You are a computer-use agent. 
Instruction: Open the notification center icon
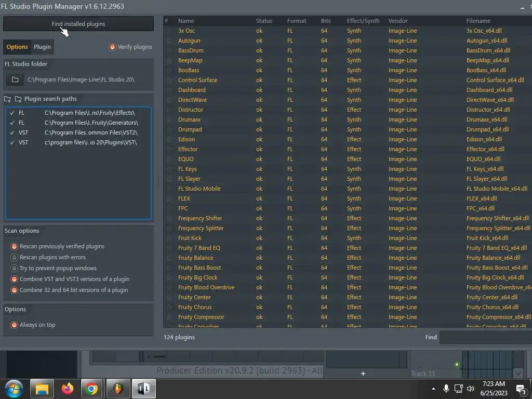point(521,389)
